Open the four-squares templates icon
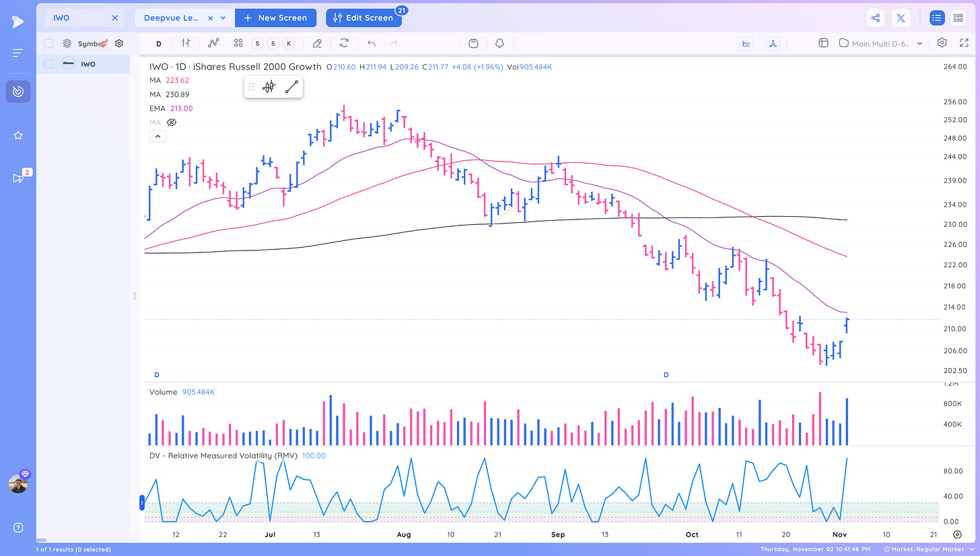Image resolution: width=980 pixels, height=556 pixels. (238, 43)
